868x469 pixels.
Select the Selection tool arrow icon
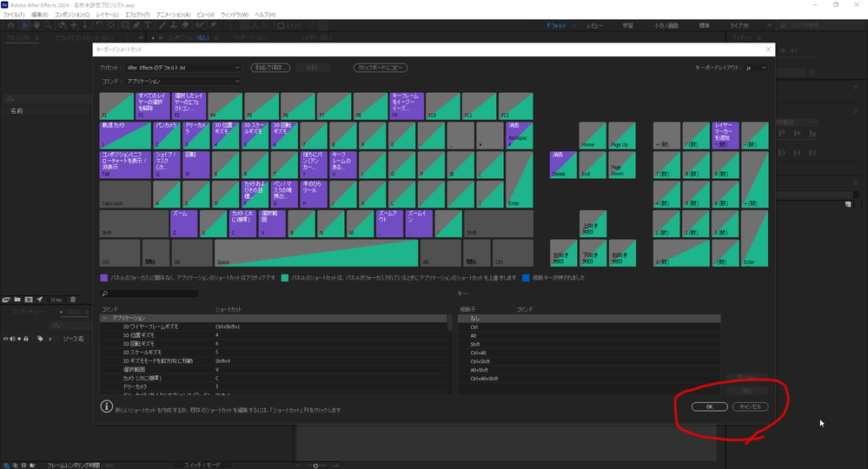23,26
